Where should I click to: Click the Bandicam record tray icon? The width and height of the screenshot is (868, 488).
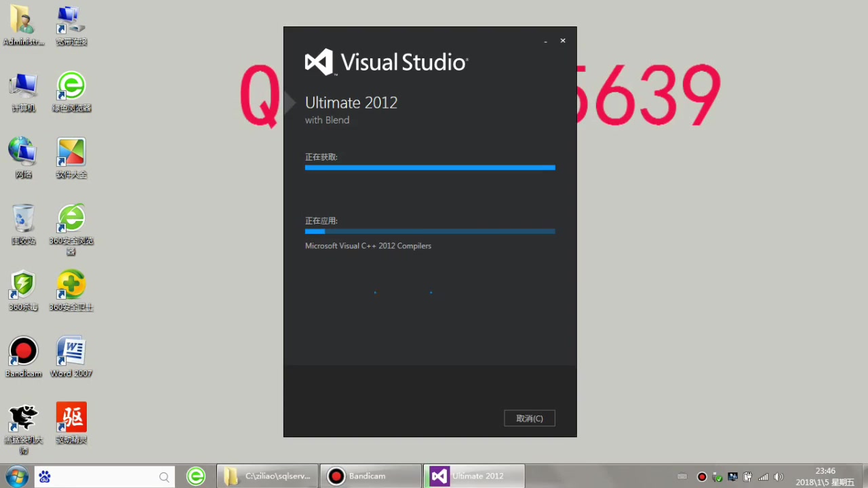[702, 476]
